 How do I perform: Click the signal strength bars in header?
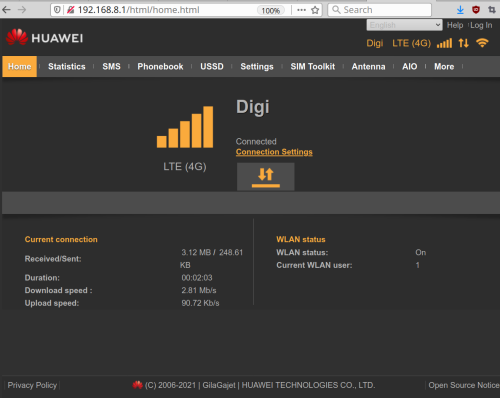[444, 43]
